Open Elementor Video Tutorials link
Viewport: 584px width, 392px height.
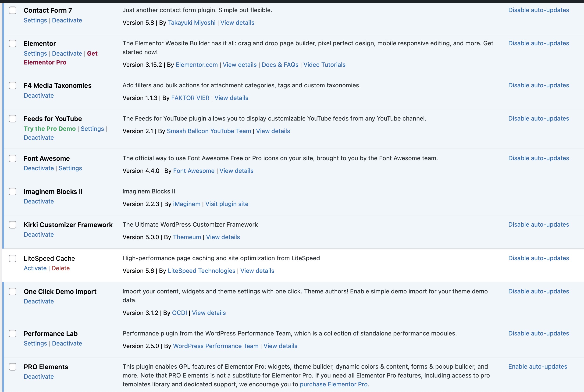coord(324,65)
